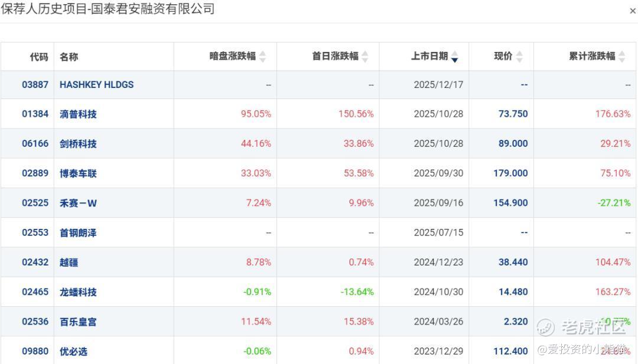Click cumulative change -27.21%

tap(614, 203)
